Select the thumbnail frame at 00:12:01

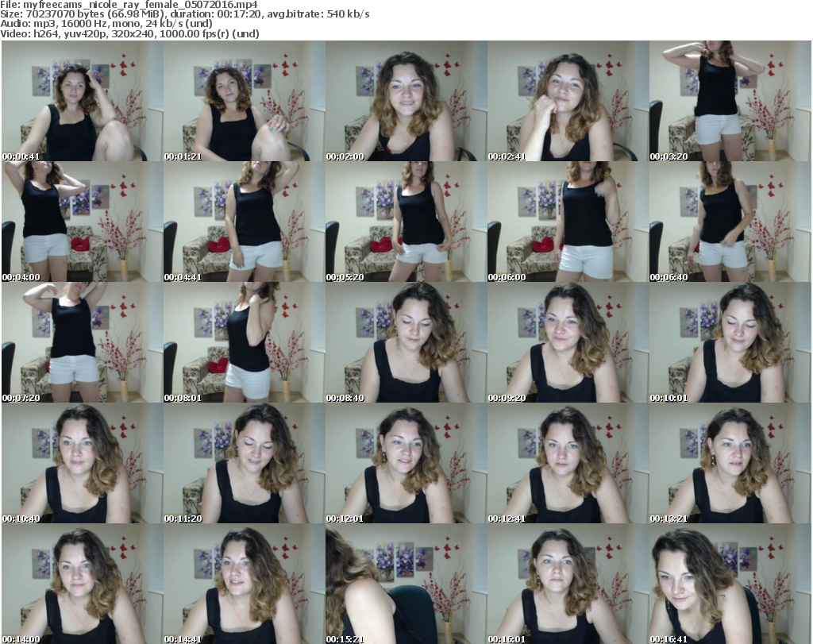coord(406,463)
